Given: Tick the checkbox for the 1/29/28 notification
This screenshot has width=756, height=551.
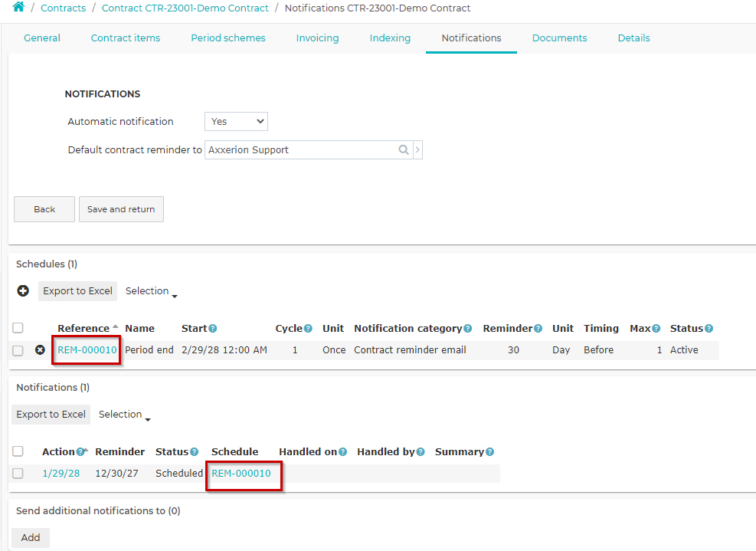Looking at the screenshot, I should click(x=18, y=474).
